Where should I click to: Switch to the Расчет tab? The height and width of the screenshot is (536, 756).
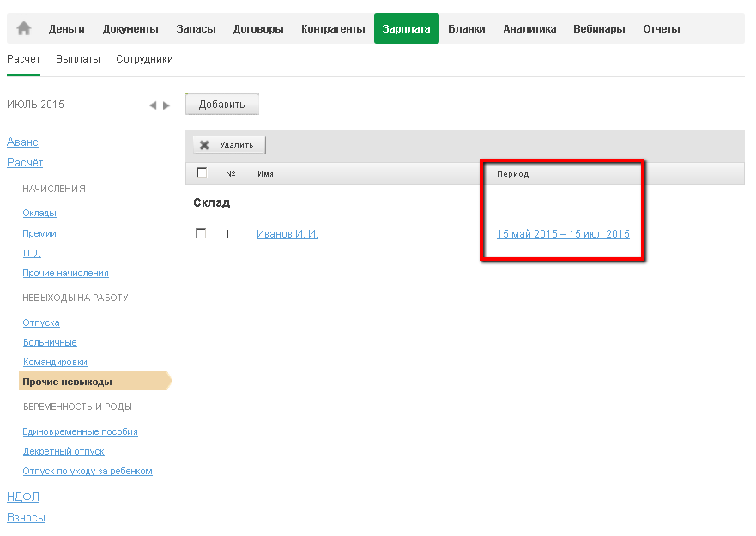(x=24, y=59)
